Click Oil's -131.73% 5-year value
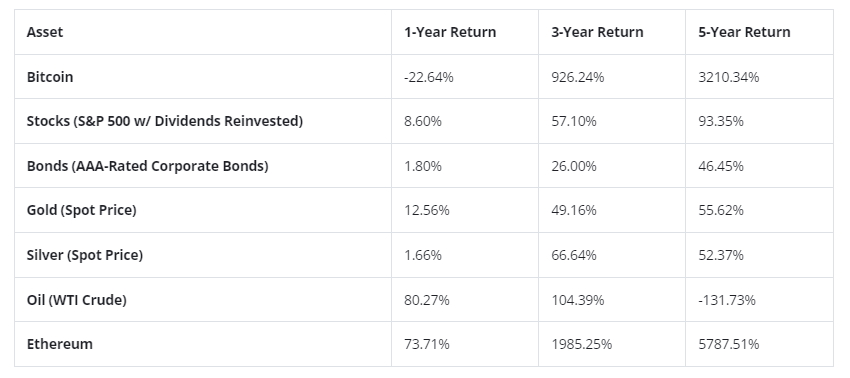This screenshot has height=378, width=850. pos(727,300)
